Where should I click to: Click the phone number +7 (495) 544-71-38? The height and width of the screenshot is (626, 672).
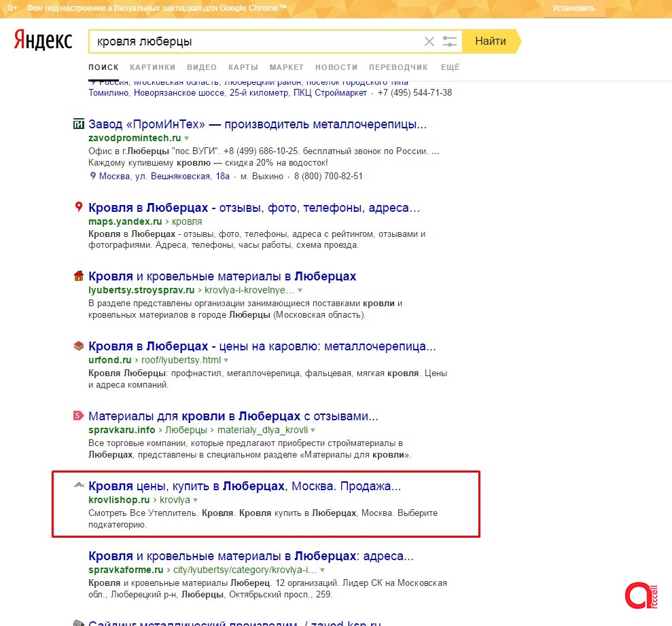coord(414,92)
